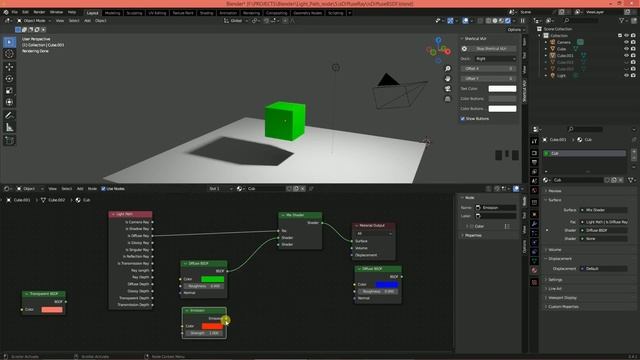Open the World properties tab
Viewport: 640px width, 360px height.
(534, 190)
